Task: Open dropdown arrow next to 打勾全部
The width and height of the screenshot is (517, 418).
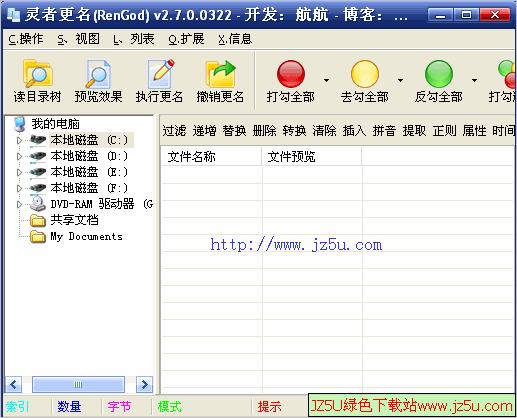Action: click(x=326, y=80)
